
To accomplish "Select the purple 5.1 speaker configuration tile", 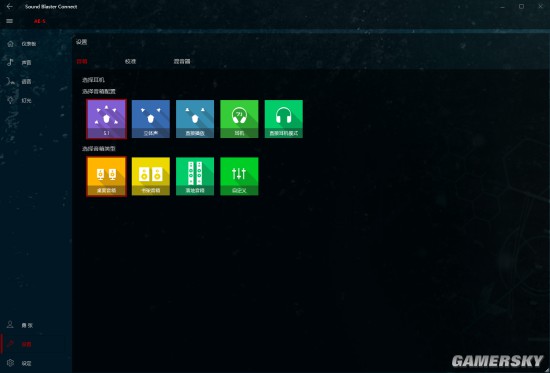I will point(106,119).
